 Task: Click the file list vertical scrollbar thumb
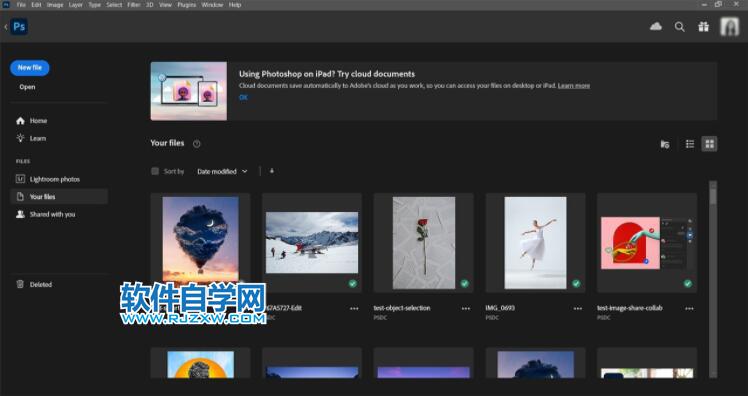713,196
